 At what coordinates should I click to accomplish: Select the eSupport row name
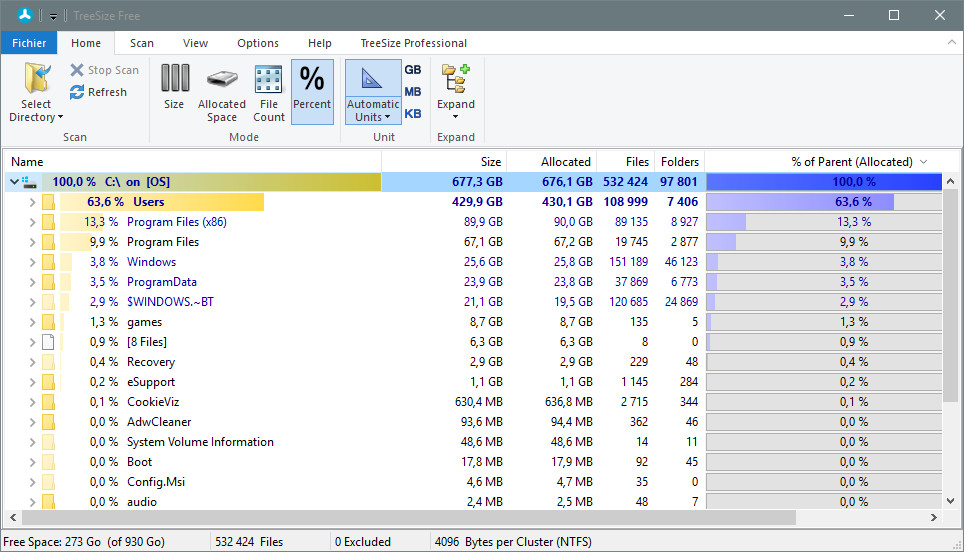tap(151, 382)
